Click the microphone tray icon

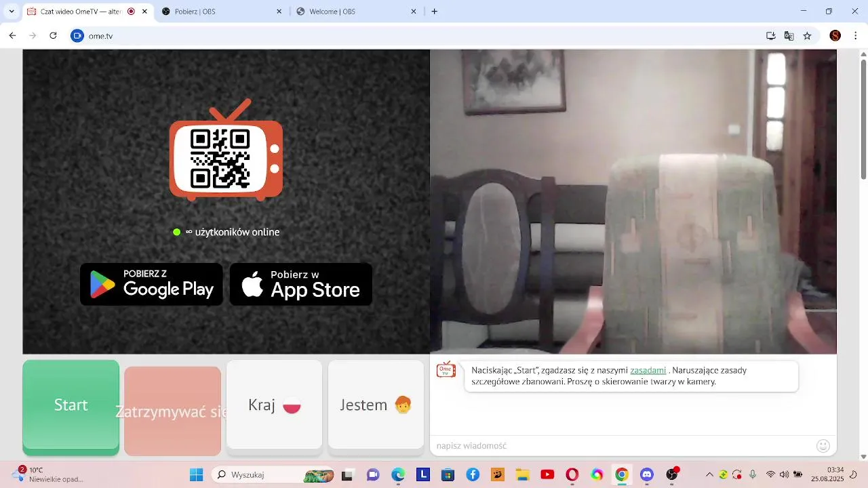coord(753,474)
